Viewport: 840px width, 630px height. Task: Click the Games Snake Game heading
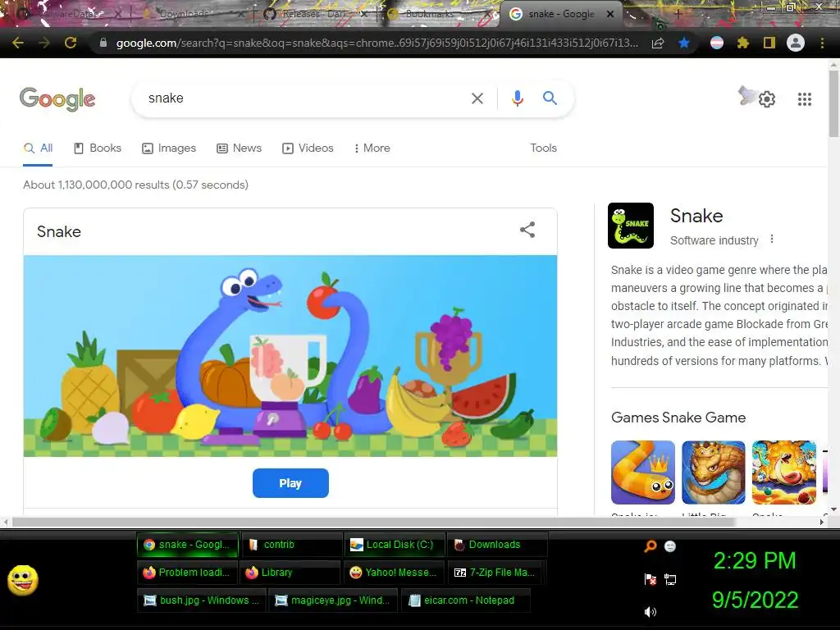[678, 418]
